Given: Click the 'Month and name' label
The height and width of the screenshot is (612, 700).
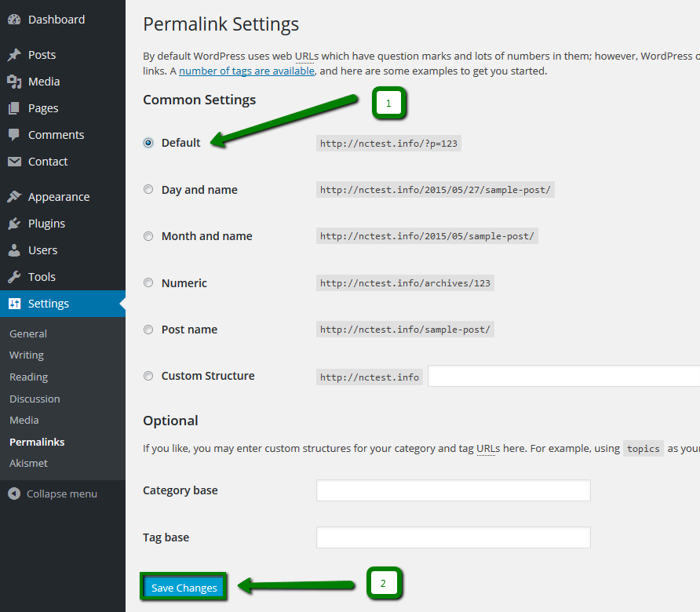Looking at the screenshot, I should (x=206, y=236).
